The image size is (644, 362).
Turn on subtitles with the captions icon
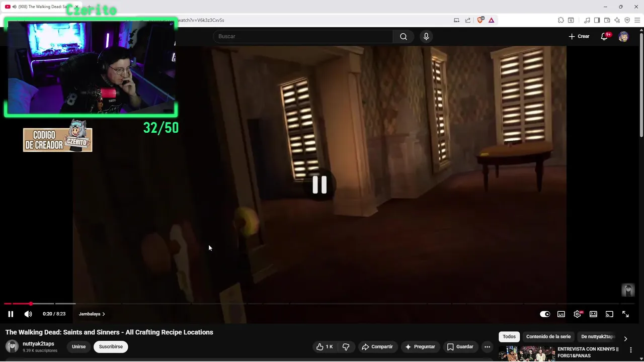(x=561, y=314)
